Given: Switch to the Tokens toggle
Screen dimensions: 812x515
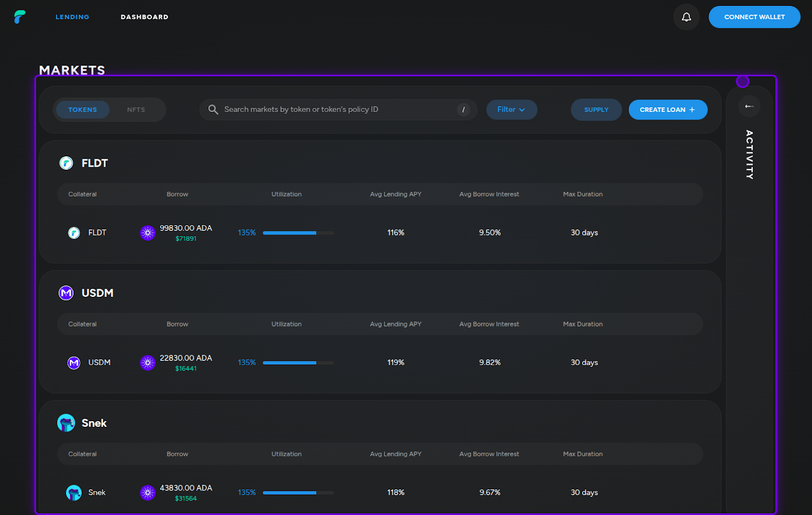Looking at the screenshot, I should pyautogui.click(x=82, y=110).
